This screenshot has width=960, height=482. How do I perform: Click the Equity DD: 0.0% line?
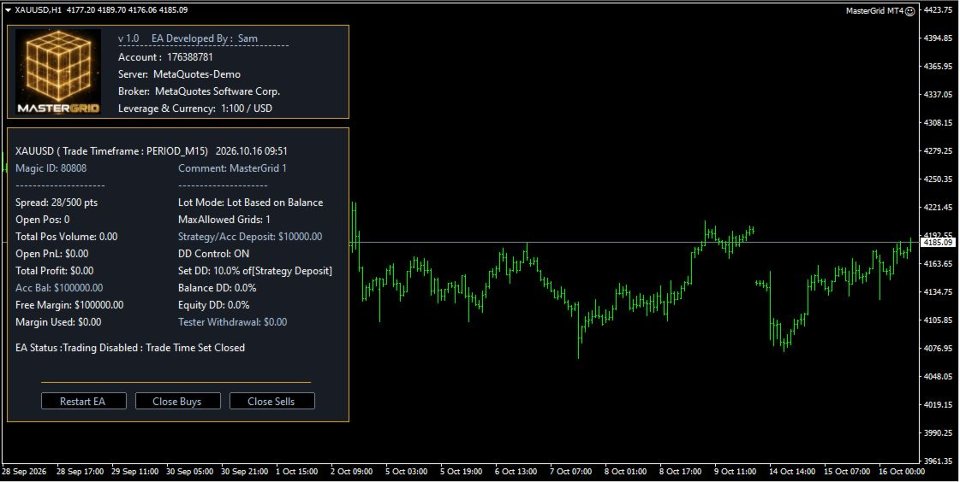(x=214, y=305)
